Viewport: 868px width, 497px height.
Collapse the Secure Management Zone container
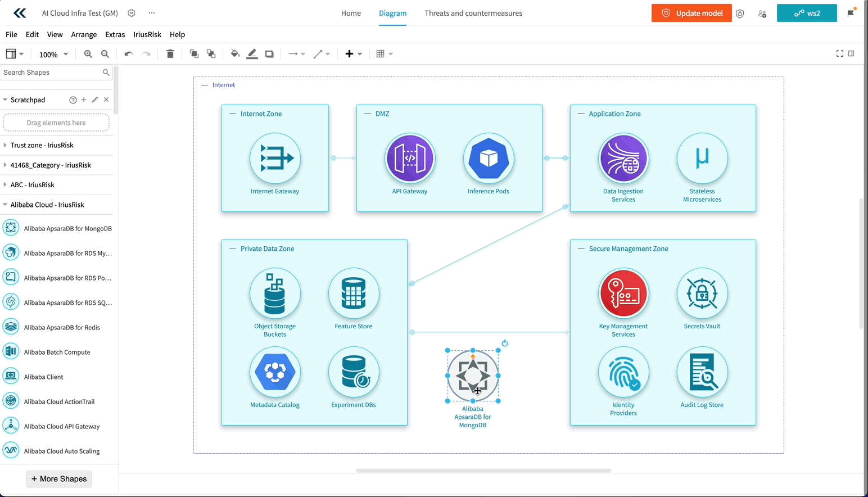(581, 248)
